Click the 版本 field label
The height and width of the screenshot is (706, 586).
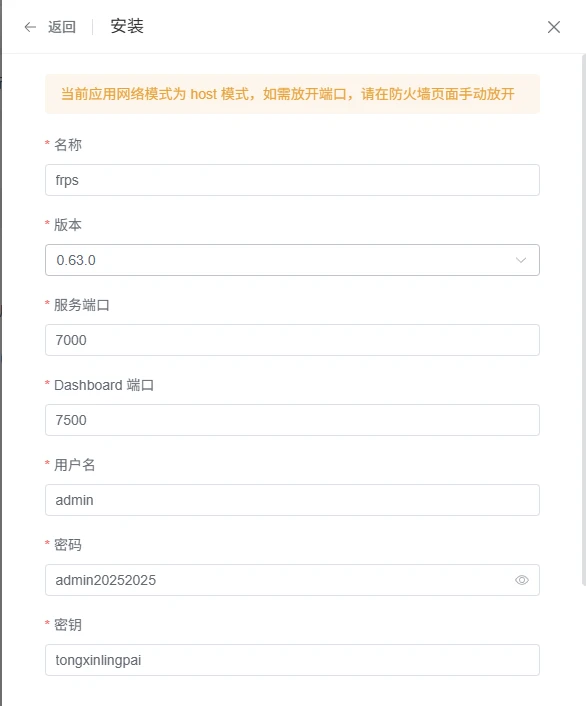[68, 225]
